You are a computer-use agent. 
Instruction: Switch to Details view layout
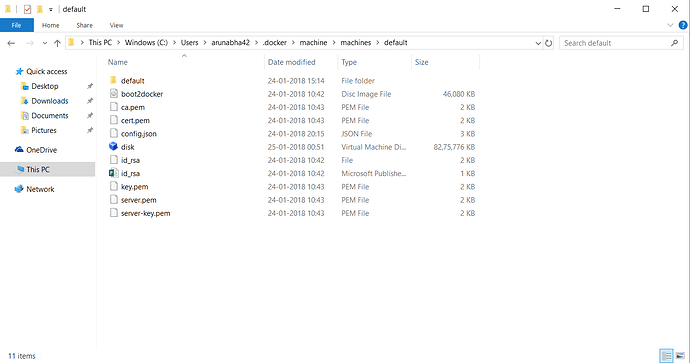[x=666, y=355]
